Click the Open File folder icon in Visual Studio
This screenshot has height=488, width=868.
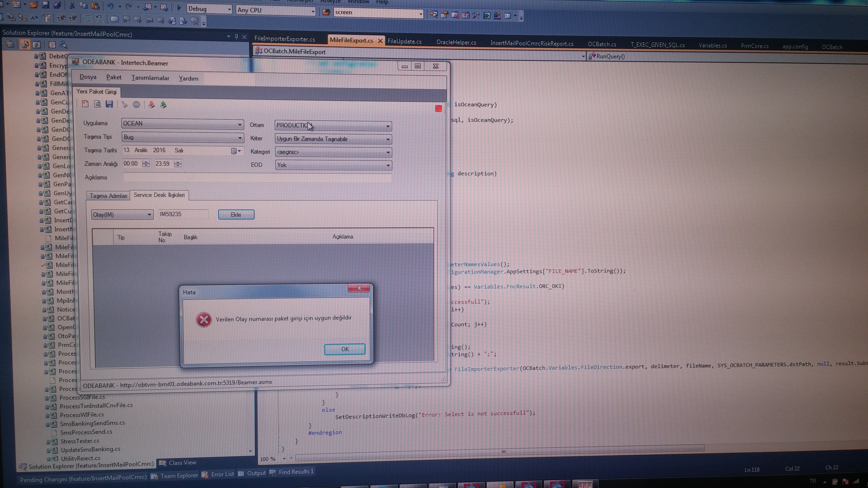[x=34, y=5]
